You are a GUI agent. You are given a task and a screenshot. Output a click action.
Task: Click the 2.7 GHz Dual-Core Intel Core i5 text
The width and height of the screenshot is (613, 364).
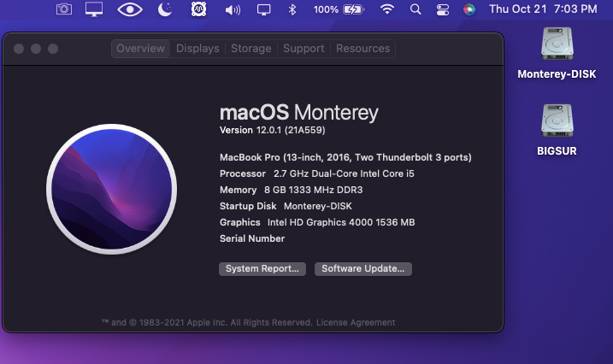[x=344, y=173]
